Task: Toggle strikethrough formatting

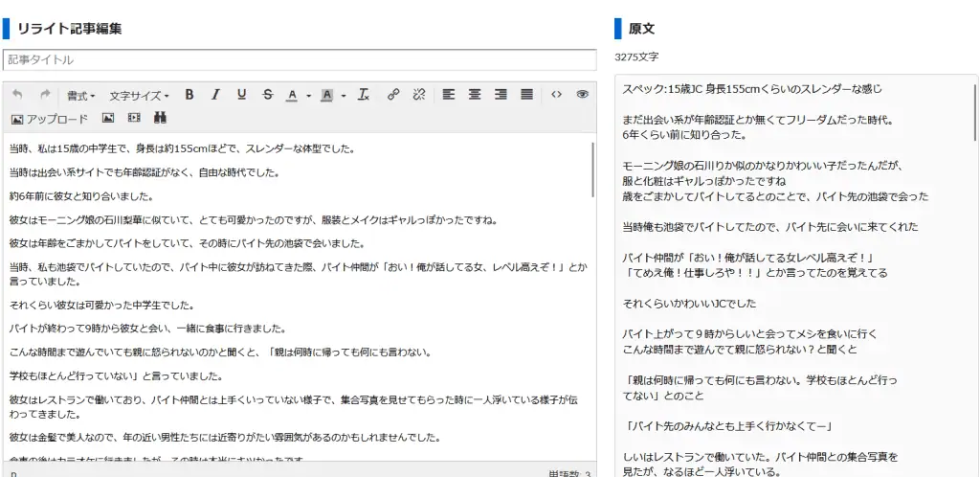Action: 268,95
